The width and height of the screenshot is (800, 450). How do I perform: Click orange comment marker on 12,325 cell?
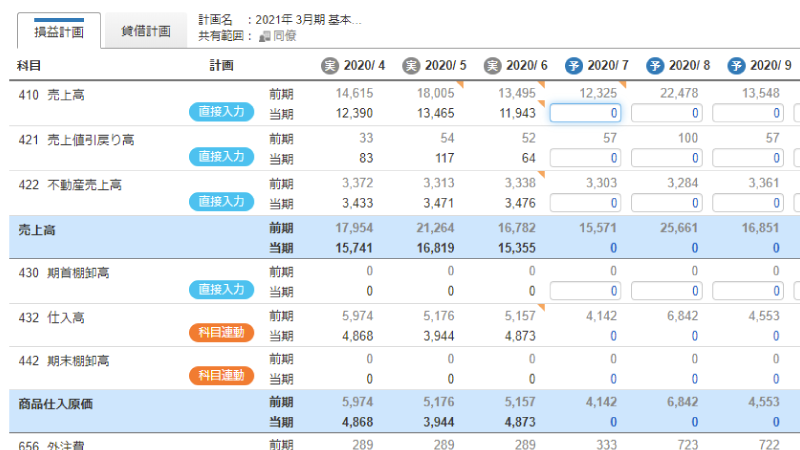tap(623, 84)
